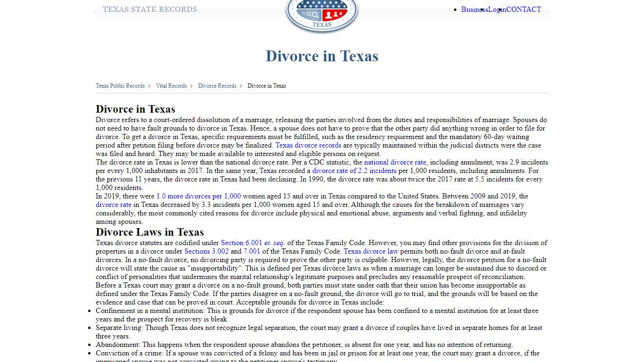
Task: Open the 7.001 Family Code link
Action: point(252,251)
